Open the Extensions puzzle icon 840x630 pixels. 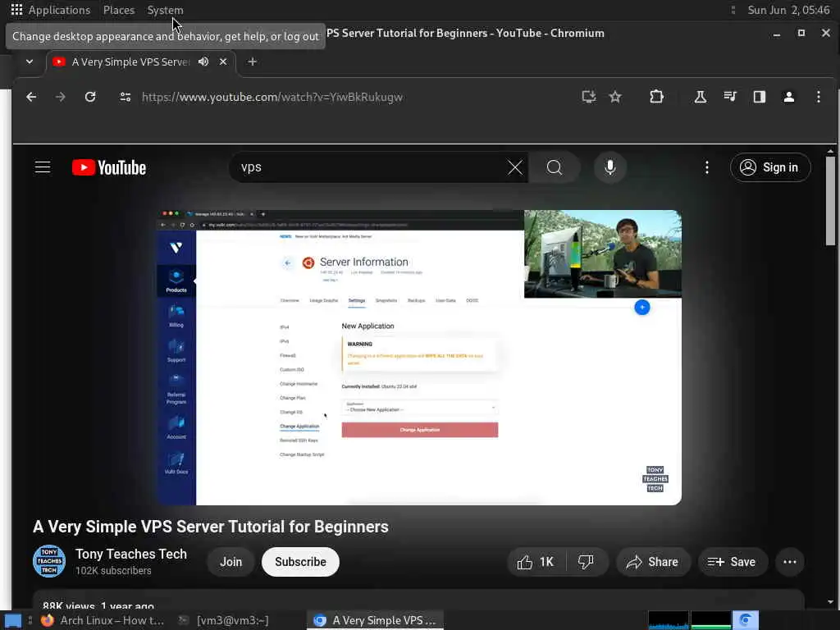(656, 97)
